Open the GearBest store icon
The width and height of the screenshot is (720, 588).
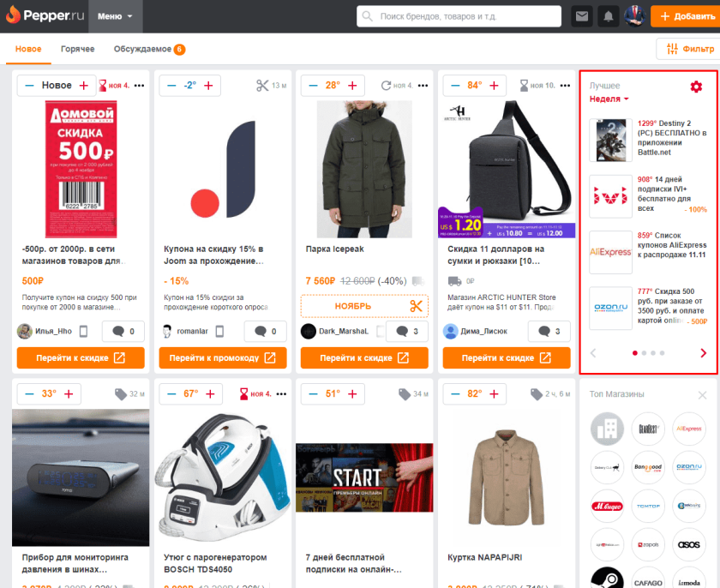click(x=648, y=429)
